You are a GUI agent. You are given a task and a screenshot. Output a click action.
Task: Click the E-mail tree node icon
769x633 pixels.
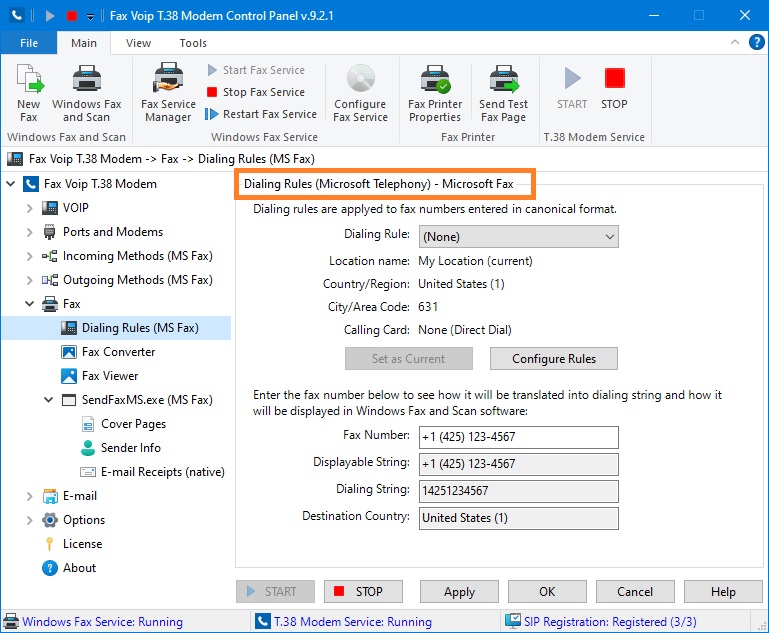(50, 496)
